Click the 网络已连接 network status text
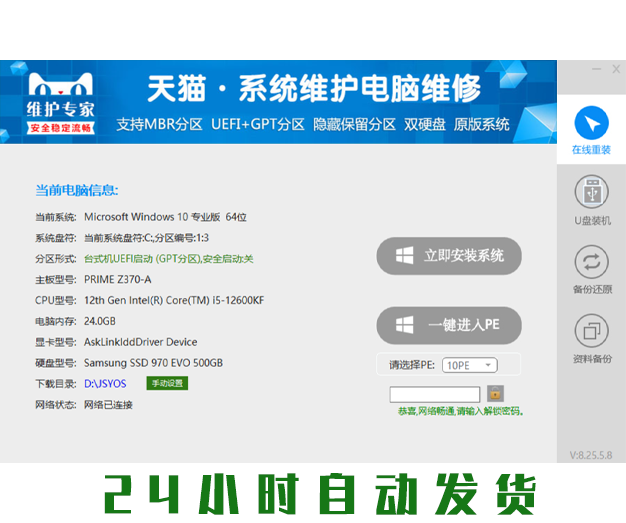 [108, 405]
